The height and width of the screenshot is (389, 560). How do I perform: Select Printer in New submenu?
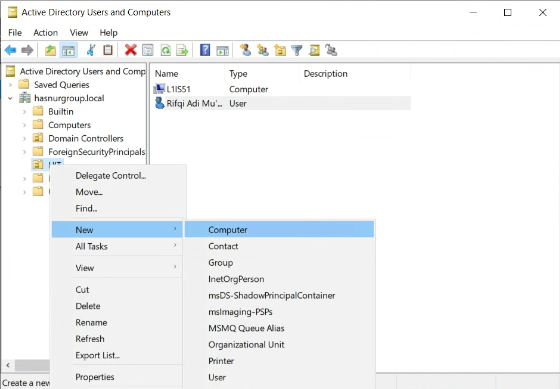[x=279, y=361]
